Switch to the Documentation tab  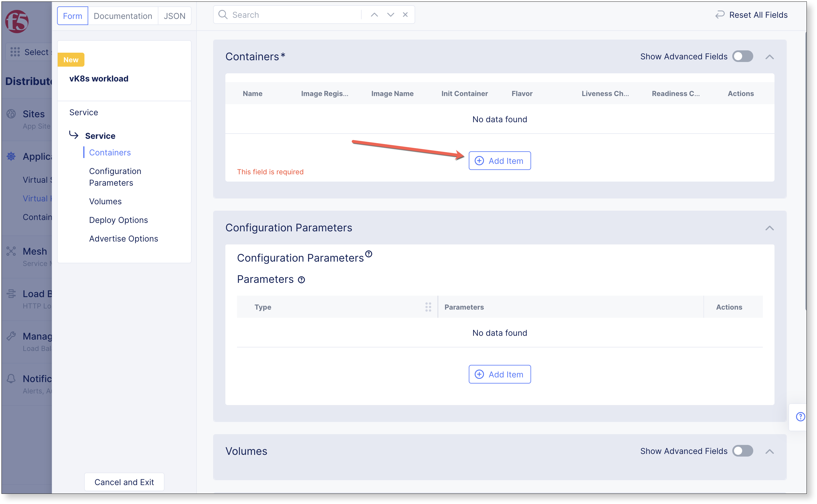pyautogui.click(x=123, y=16)
